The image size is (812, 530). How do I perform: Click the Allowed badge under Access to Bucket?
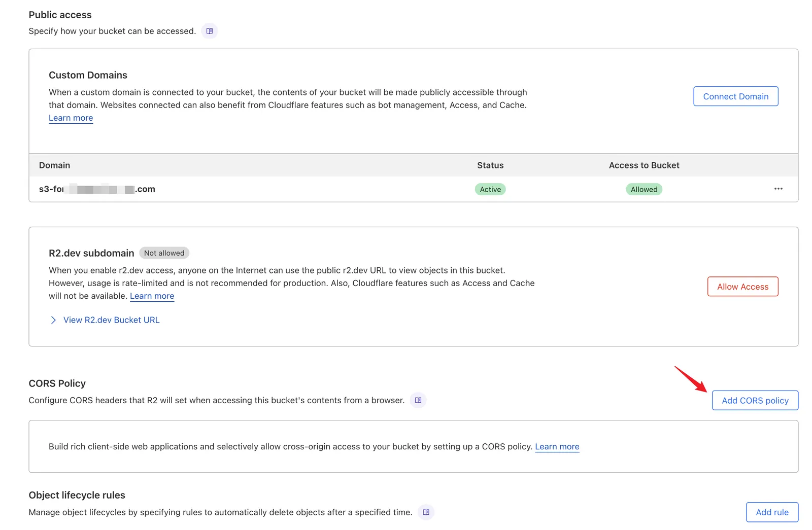pos(644,189)
